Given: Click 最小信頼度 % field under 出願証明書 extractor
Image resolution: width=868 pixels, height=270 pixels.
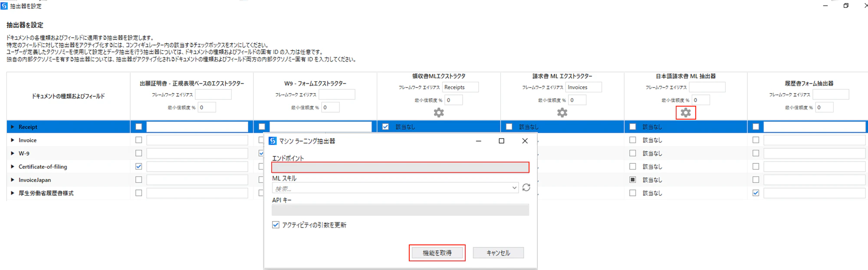Looking at the screenshot, I should pyautogui.click(x=207, y=107).
